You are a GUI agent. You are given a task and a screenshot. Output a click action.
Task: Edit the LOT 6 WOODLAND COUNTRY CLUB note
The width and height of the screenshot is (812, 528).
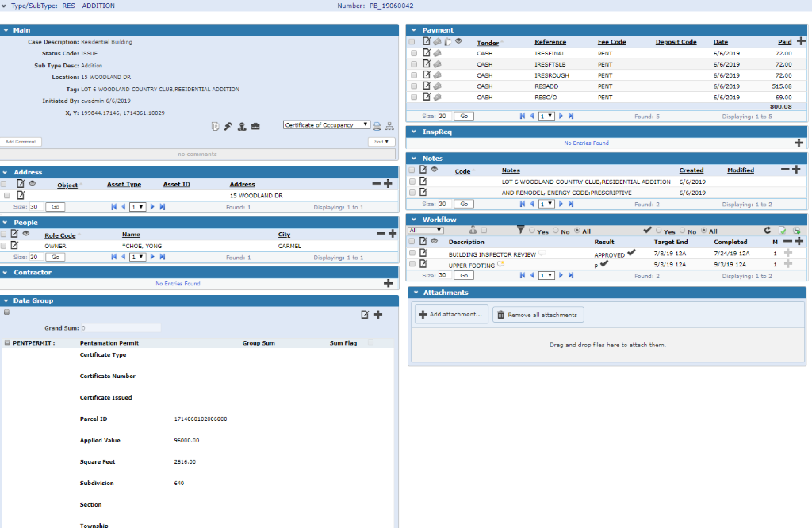point(423,182)
